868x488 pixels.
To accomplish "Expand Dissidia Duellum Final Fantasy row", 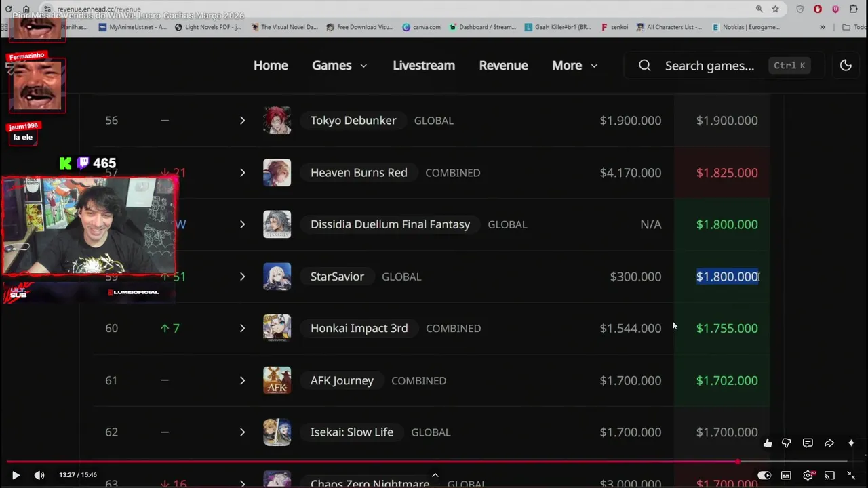I will 242,224.
